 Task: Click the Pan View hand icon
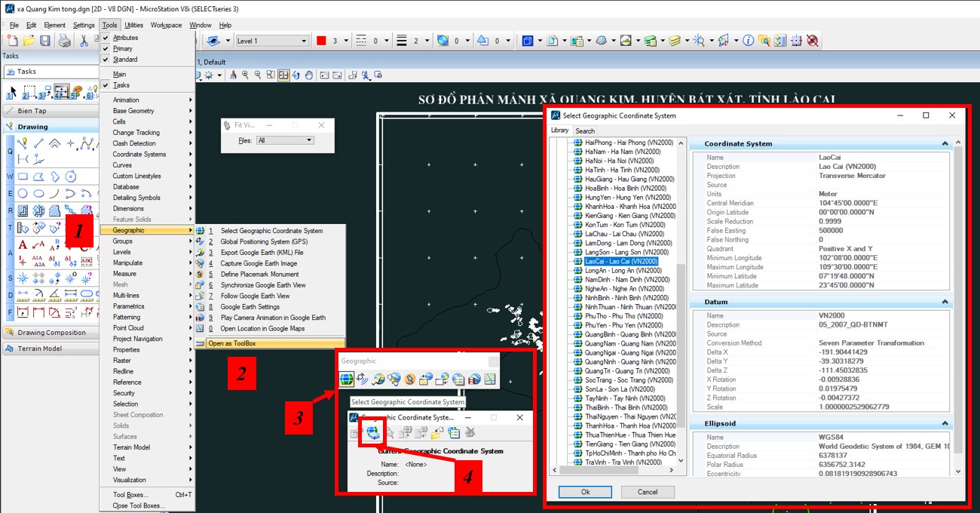point(308,75)
